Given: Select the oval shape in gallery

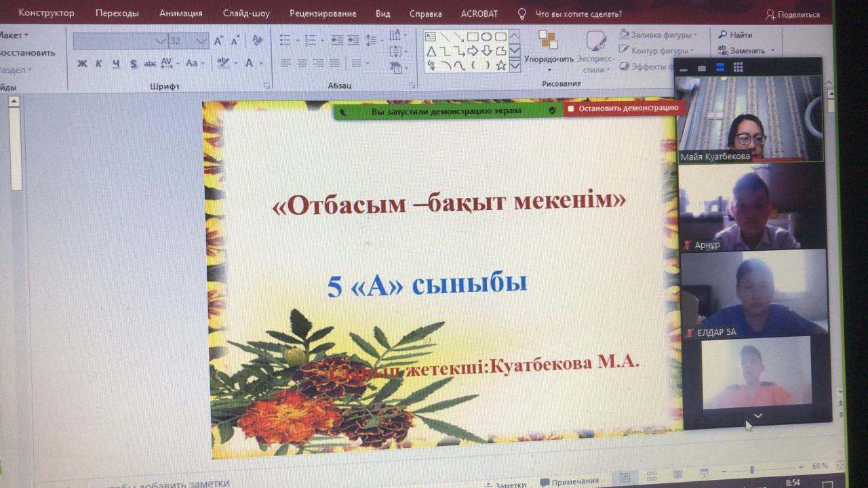Looking at the screenshot, I should click(486, 37).
